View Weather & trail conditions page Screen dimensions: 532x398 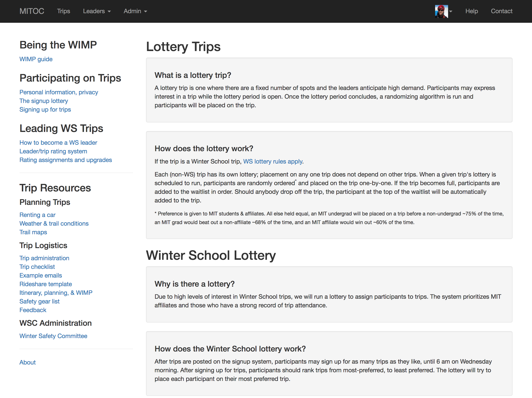click(54, 223)
